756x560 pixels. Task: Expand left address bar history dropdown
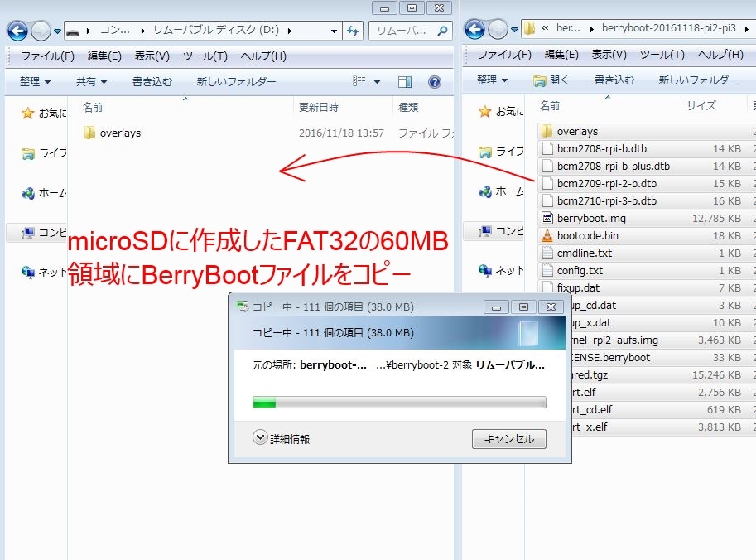tap(334, 31)
